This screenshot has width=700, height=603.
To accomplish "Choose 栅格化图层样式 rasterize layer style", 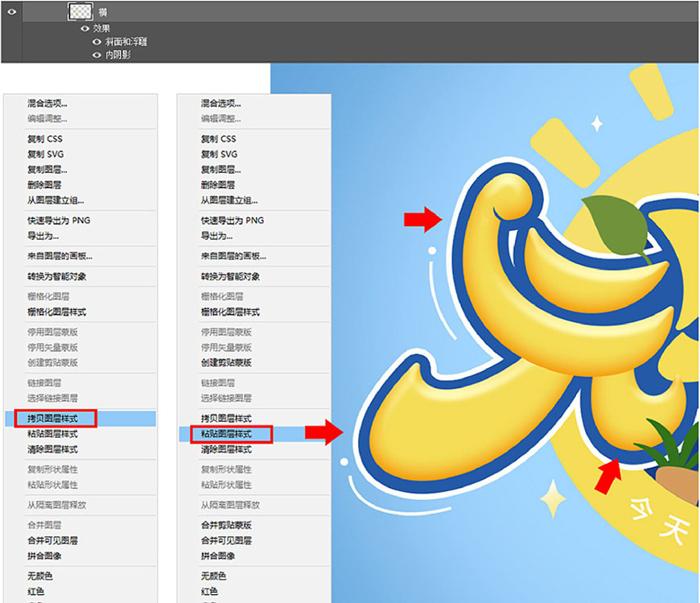I will [56, 312].
